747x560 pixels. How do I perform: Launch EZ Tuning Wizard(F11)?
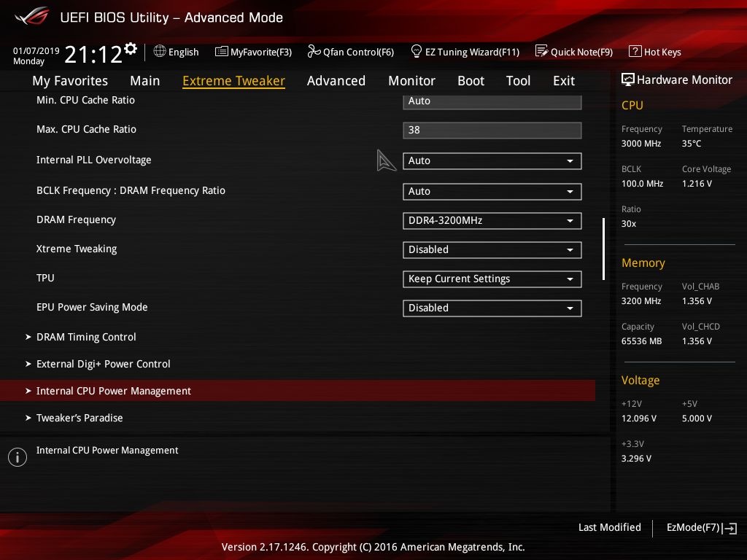465,52
